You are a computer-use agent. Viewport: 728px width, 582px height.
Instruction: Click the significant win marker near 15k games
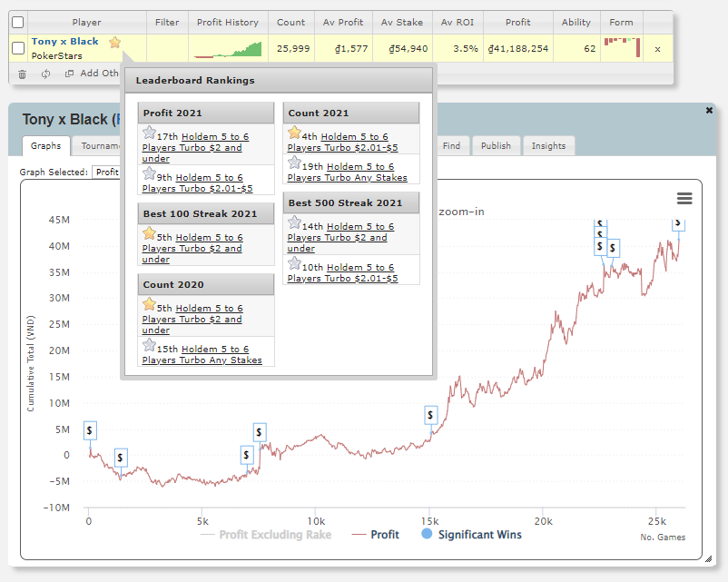pos(431,415)
